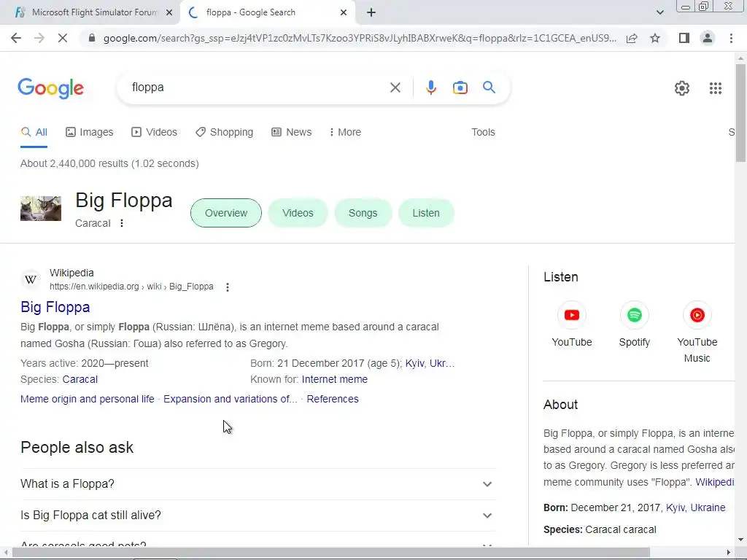Start voice search with microphone icon

[430, 87]
